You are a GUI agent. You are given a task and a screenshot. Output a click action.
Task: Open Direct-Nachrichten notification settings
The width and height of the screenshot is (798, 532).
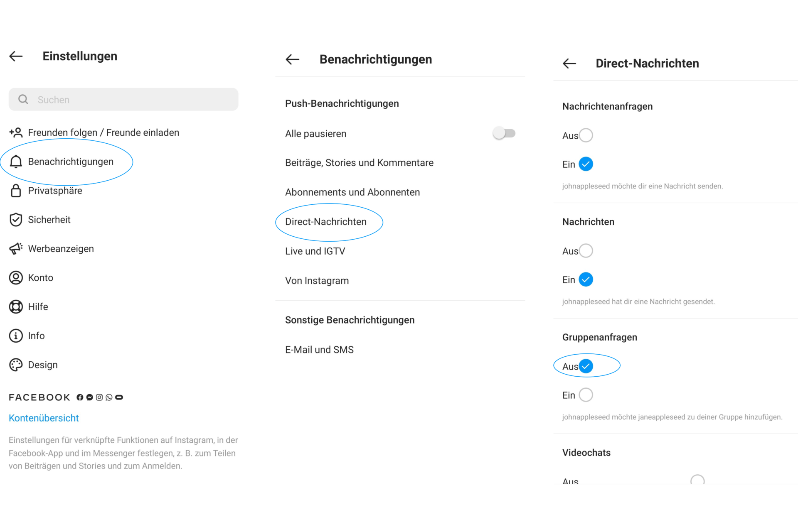pyautogui.click(x=326, y=222)
